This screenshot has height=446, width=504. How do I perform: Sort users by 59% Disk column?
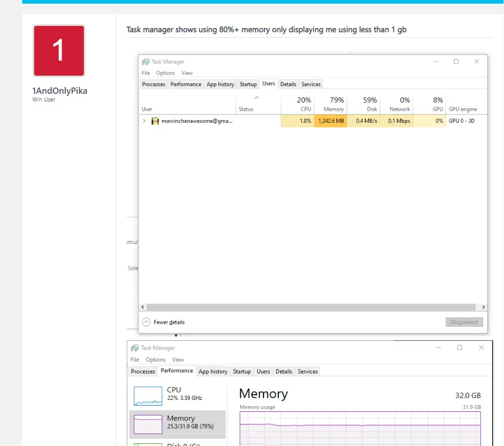pos(363,105)
